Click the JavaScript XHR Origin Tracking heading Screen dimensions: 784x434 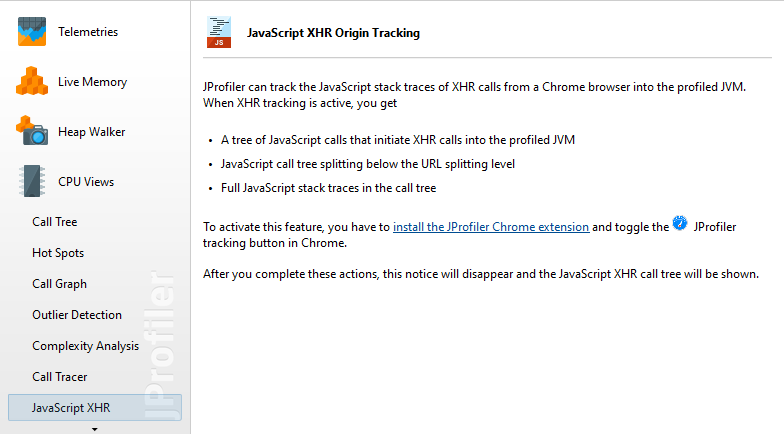point(334,33)
